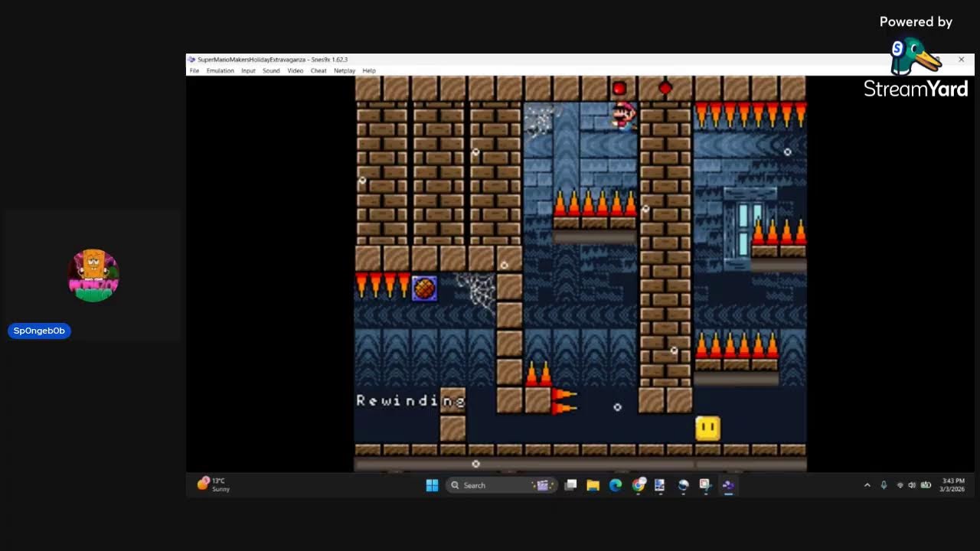Viewport: 980px width, 551px height.
Task: Click the orange ball in blue block
Action: click(x=424, y=289)
